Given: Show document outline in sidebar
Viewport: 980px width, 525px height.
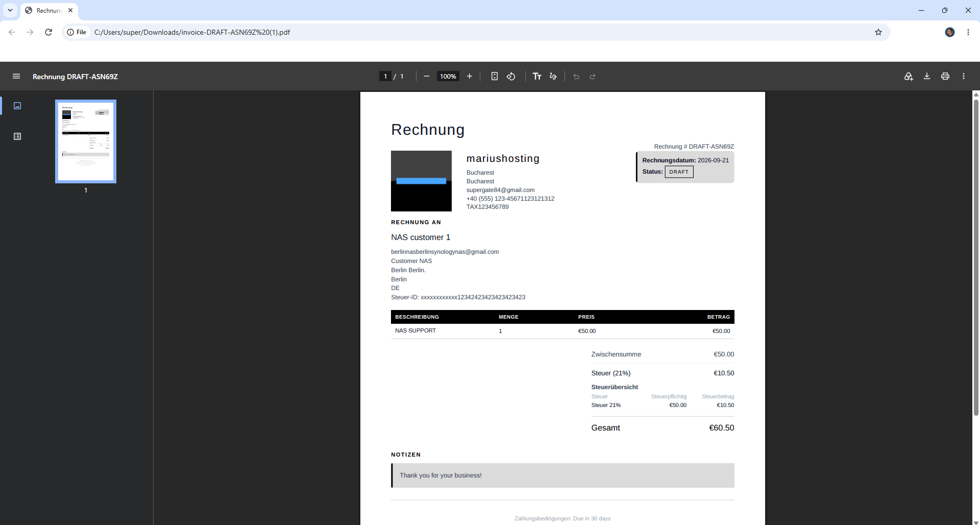Looking at the screenshot, I should (x=17, y=136).
